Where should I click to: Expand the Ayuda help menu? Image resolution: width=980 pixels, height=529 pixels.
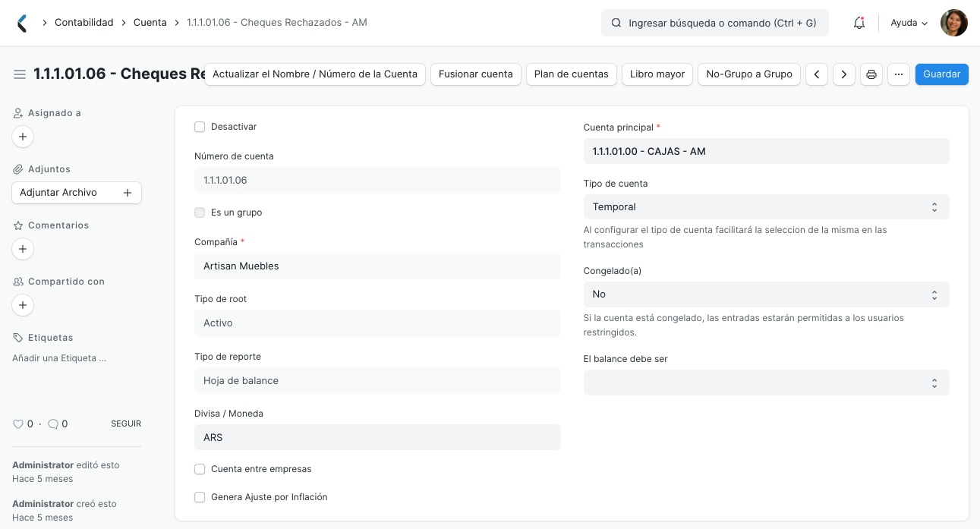(909, 23)
